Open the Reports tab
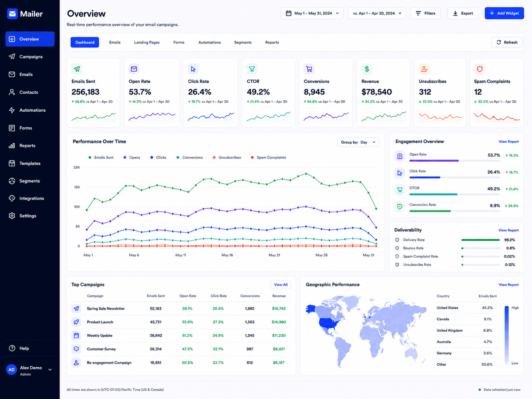The image size is (532, 399). tap(272, 42)
